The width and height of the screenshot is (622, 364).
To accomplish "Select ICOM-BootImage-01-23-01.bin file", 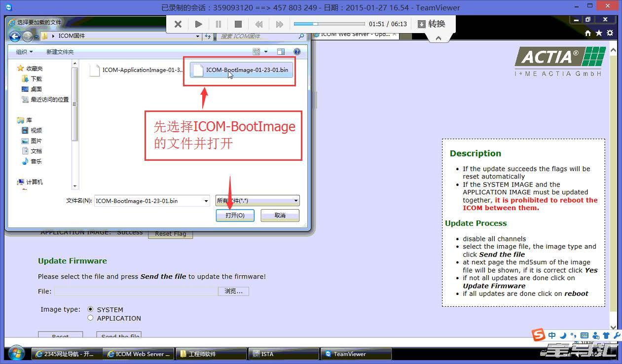I will click(242, 70).
